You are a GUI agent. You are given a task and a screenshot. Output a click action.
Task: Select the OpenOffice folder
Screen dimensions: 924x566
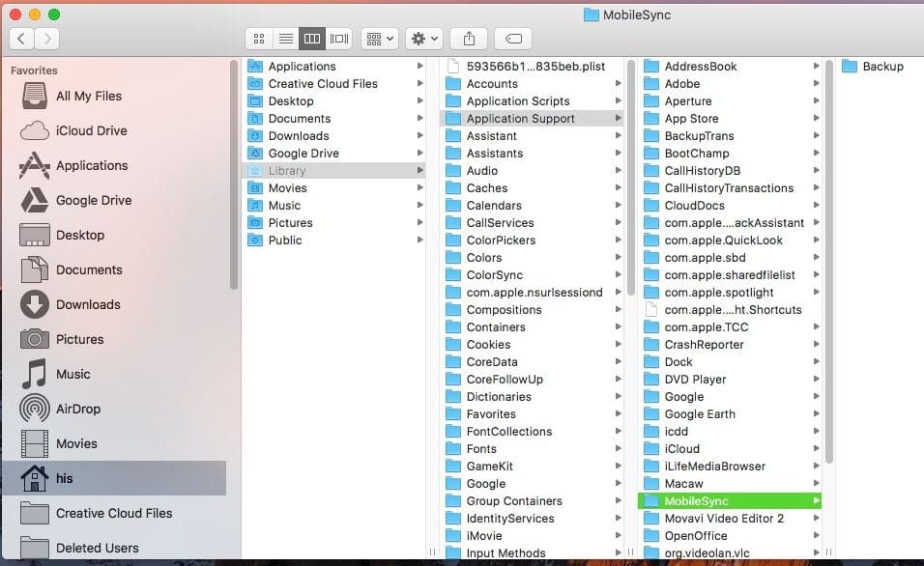click(x=730, y=536)
